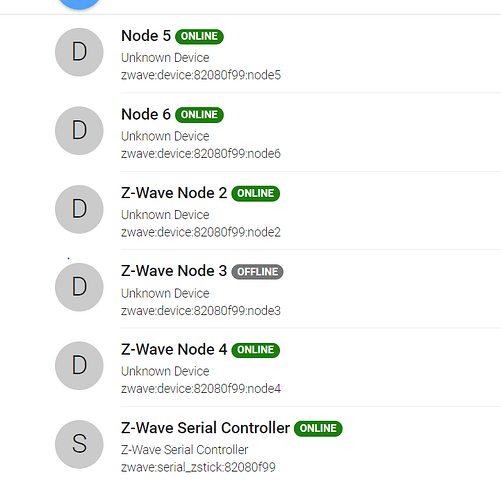501x500 pixels.
Task: Open offline Z-Wave Node 3 title
Action: 174,271
